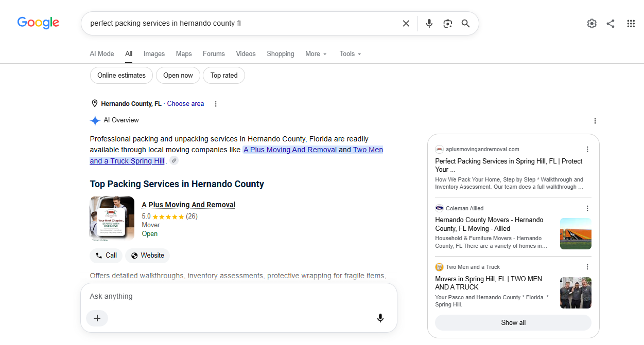Click the location pin icon

pyautogui.click(x=94, y=103)
